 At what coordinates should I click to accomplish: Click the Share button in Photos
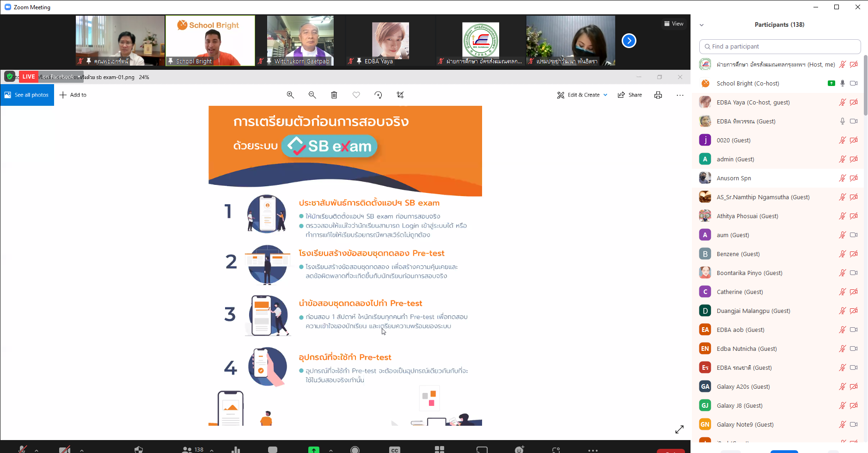(630, 95)
